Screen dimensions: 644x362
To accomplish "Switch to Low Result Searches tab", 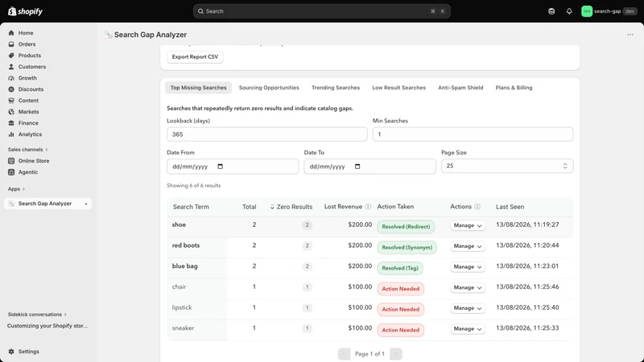I will pyautogui.click(x=398, y=88).
